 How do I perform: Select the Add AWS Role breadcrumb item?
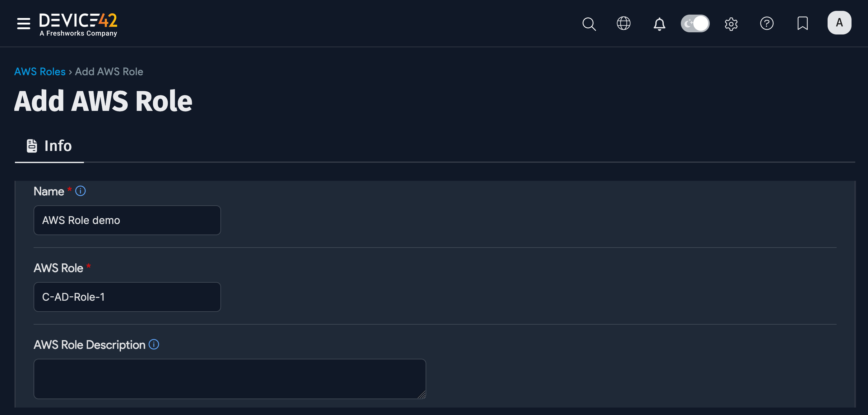[x=108, y=71]
